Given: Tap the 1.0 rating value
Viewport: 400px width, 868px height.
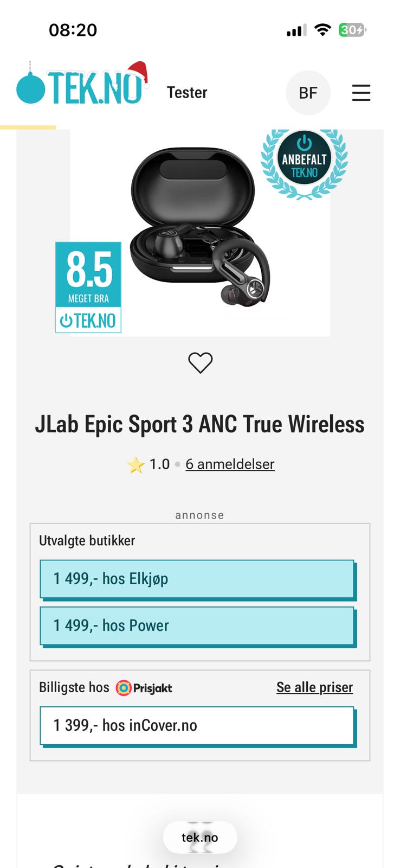Looking at the screenshot, I should [x=159, y=464].
